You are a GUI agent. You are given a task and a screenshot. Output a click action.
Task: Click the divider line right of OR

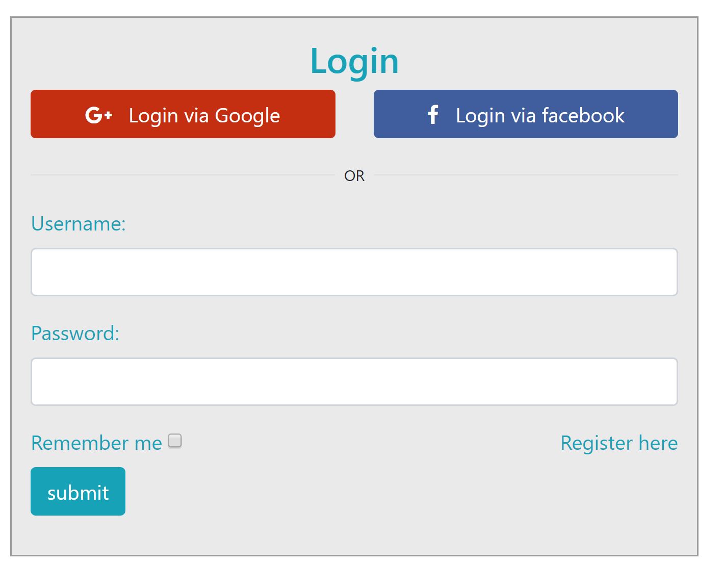pos(526,175)
